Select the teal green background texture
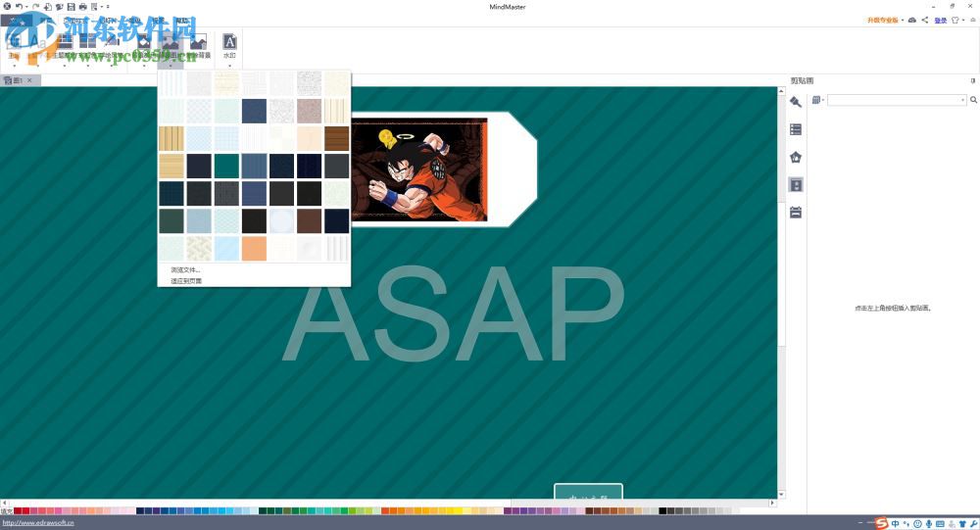980x530 pixels. click(x=226, y=167)
